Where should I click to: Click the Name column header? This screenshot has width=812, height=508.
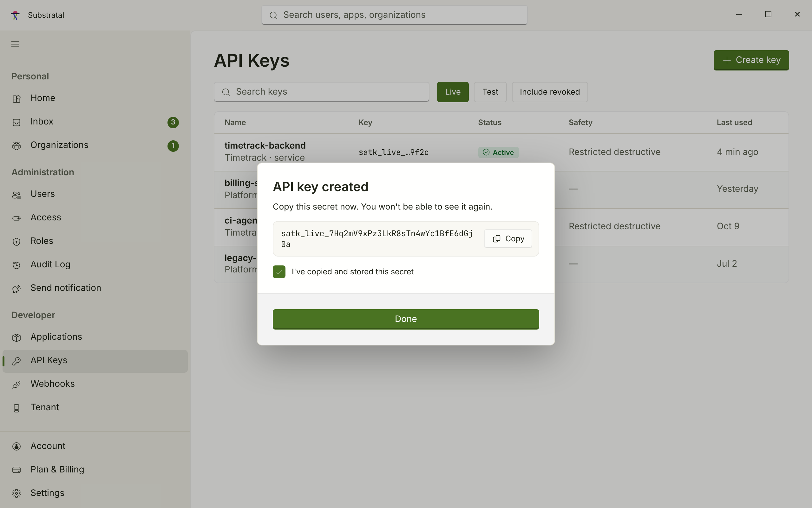[x=235, y=122]
